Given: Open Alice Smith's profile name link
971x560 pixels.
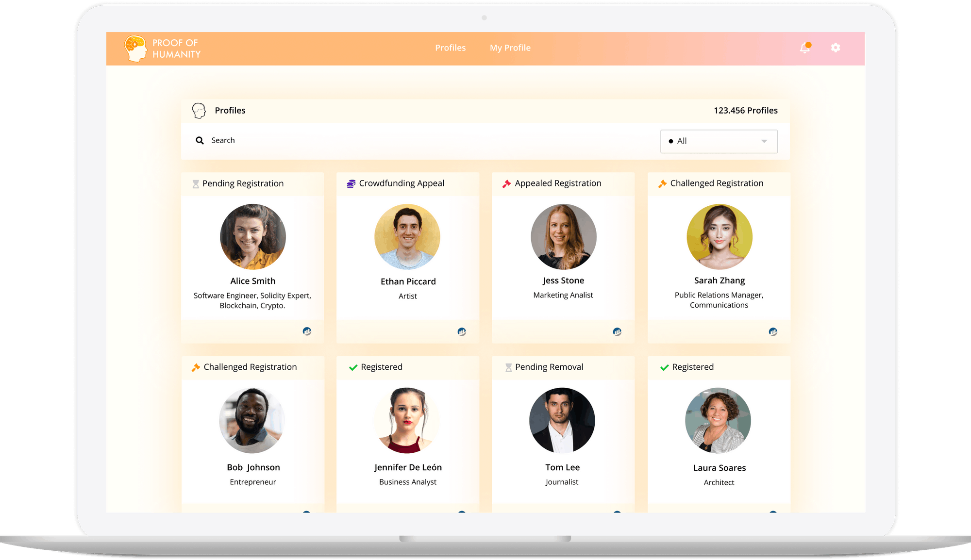Looking at the screenshot, I should coord(252,281).
